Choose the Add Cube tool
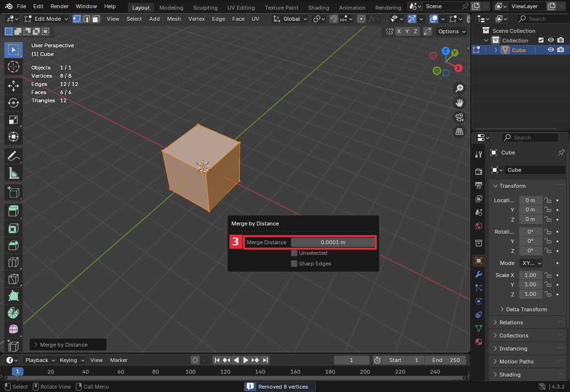The width and height of the screenshot is (570, 392). tap(14, 192)
